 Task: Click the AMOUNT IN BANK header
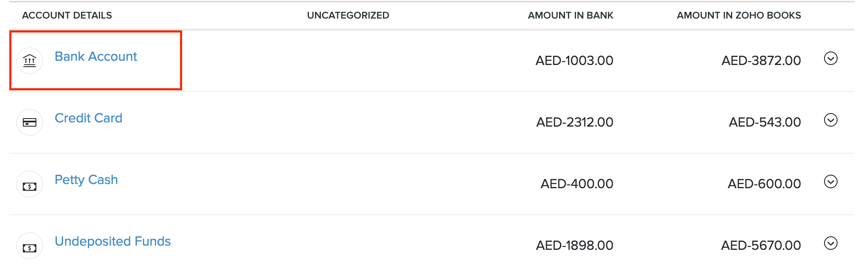pyautogui.click(x=570, y=15)
